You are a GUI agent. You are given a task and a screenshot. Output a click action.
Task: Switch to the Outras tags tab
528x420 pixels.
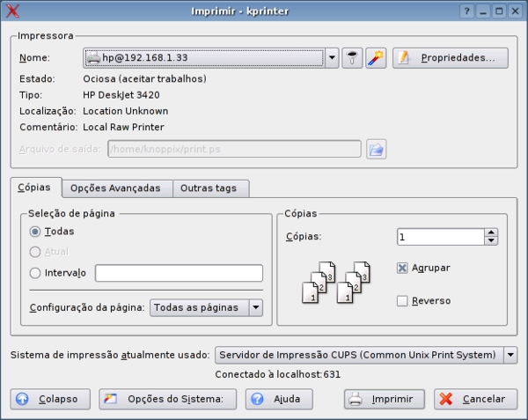(211, 188)
